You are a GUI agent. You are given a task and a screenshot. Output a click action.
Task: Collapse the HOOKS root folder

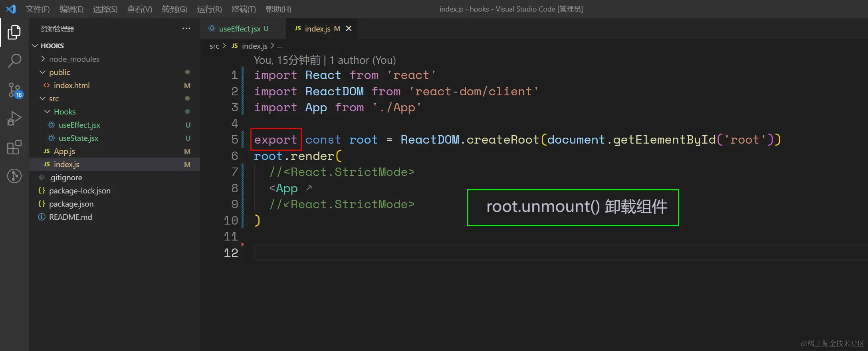[x=35, y=46]
